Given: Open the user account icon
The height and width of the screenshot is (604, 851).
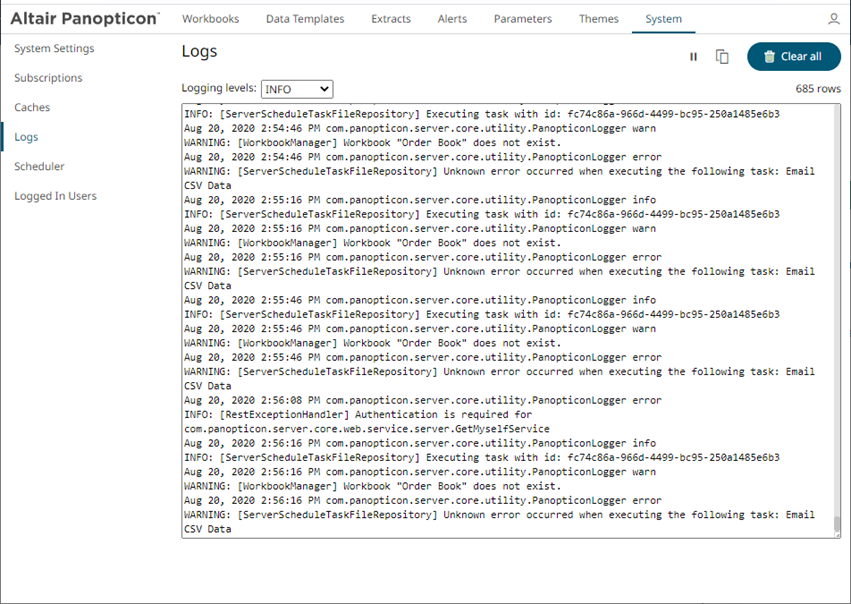Looking at the screenshot, I should 834,19.
